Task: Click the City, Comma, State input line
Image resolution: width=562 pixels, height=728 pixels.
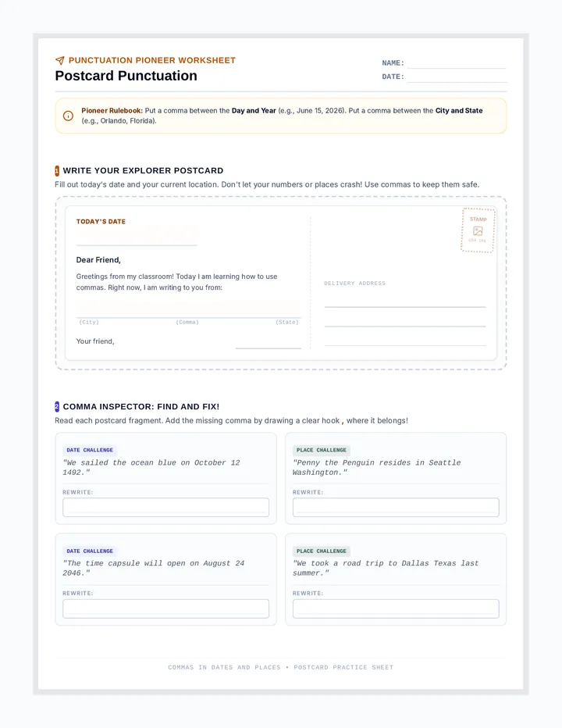Action: [188, 309]
